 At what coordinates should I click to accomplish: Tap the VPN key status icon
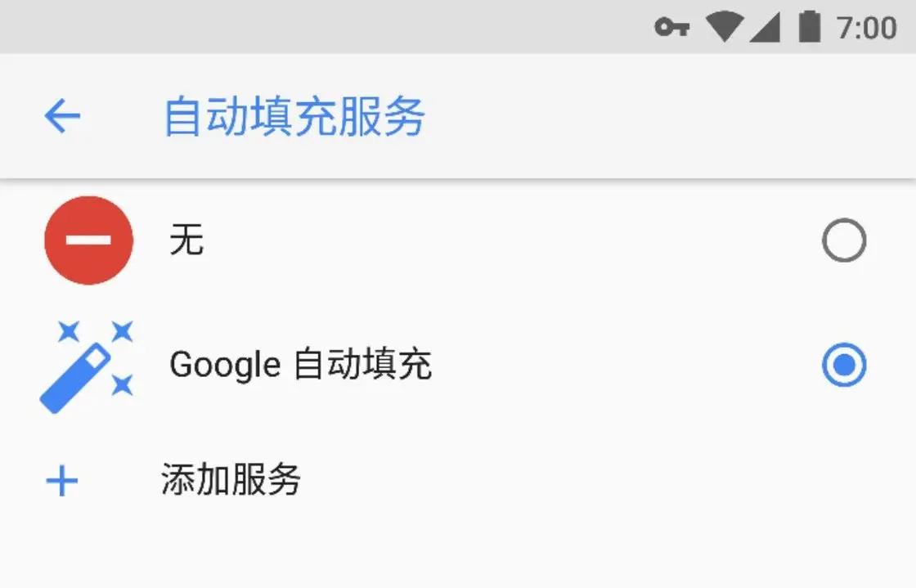[x=671, y=27]
